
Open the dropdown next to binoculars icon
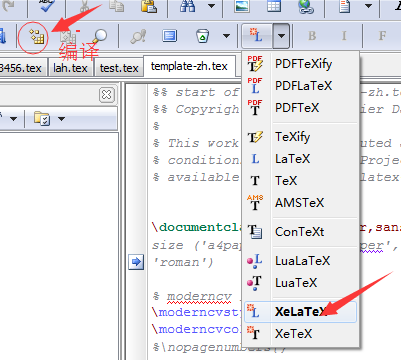click(x=211, y=6)
